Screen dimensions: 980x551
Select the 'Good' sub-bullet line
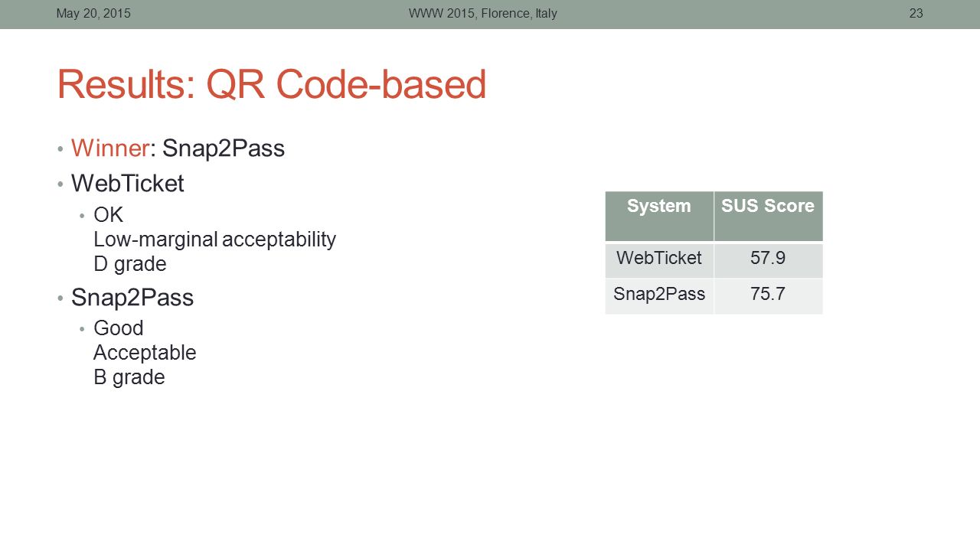click(x=118, y=328)
